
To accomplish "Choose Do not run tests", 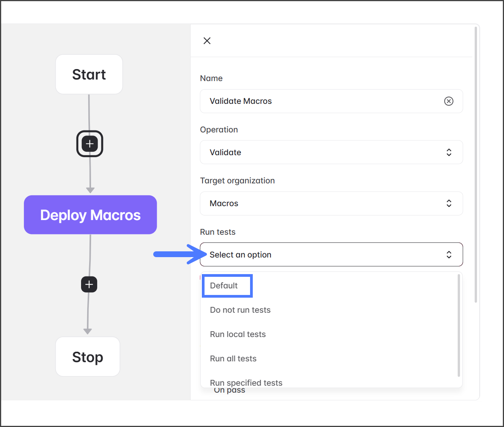I will (x=240, y=310).
